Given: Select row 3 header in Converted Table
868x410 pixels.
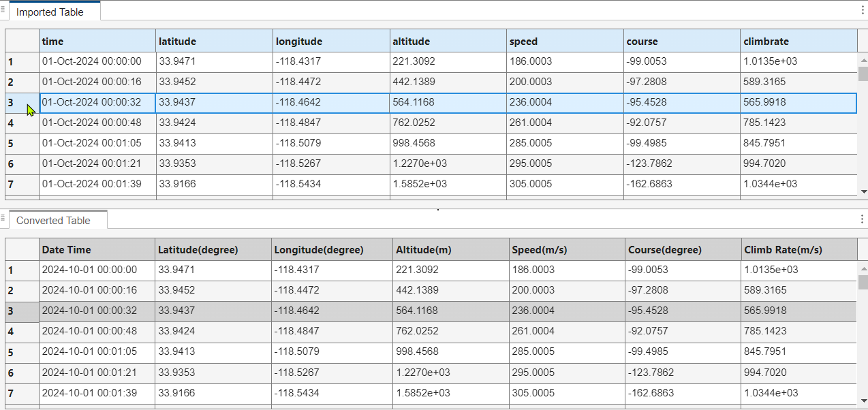Looking at the screenshot, I should point(22,311).
